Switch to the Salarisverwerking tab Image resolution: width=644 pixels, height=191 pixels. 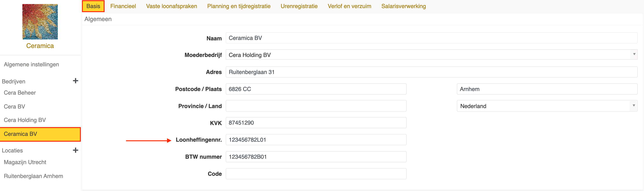point(403,6)
